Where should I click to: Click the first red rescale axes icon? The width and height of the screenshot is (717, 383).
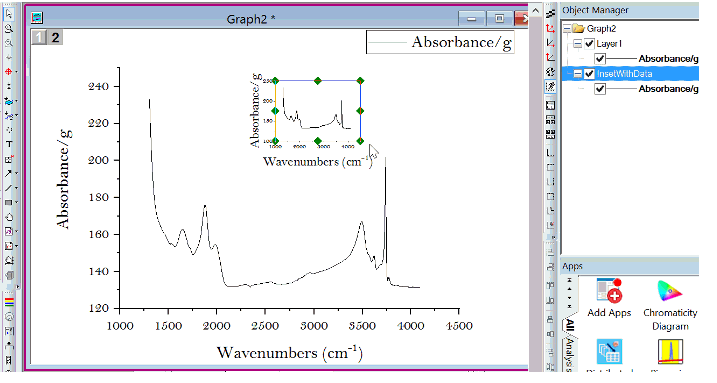coord(551,28)
